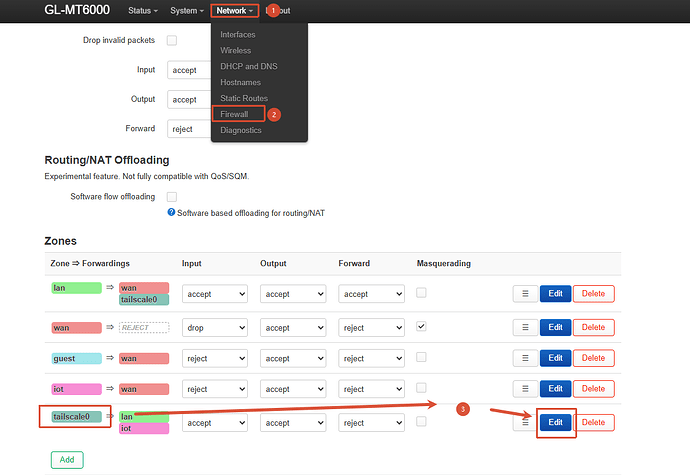Screen dimensions: 690x475
Task: Open Output dropdown for iot zone
Action: (293, 389)
